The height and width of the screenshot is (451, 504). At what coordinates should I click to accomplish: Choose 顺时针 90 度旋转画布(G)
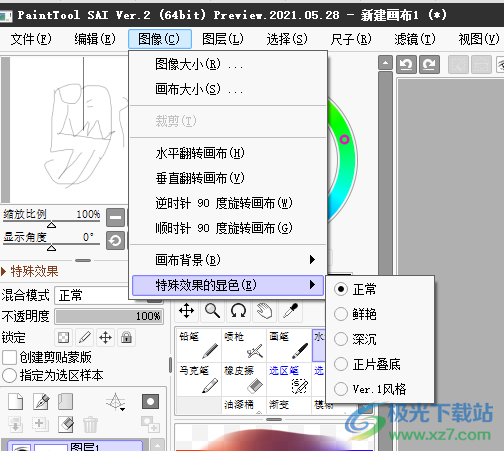tap(228, 228)
